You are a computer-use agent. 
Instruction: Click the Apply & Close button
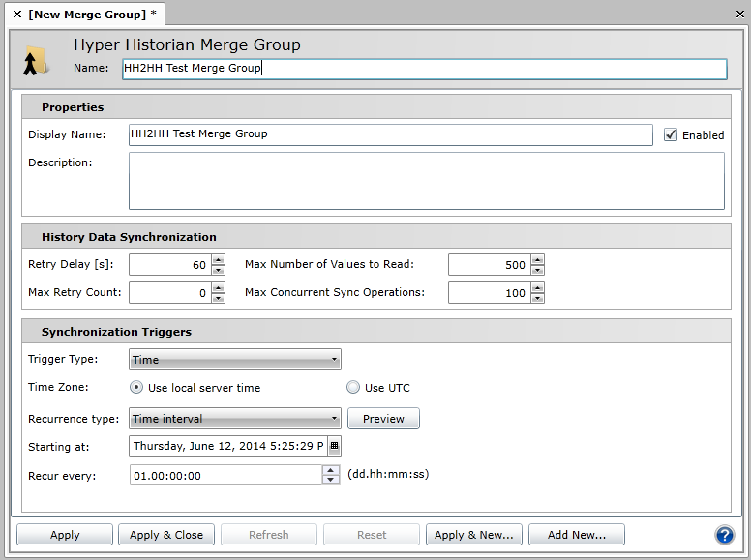click(x=166, y=535)
